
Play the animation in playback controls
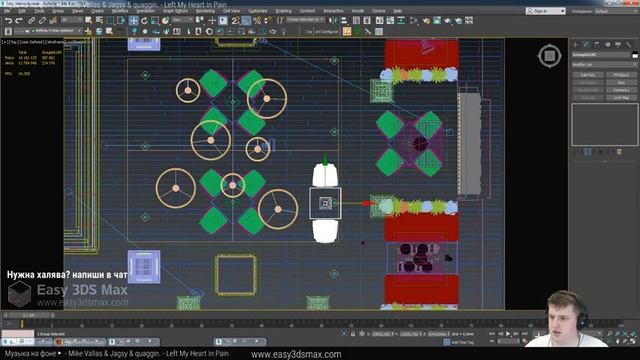click(x=508, y=334)
